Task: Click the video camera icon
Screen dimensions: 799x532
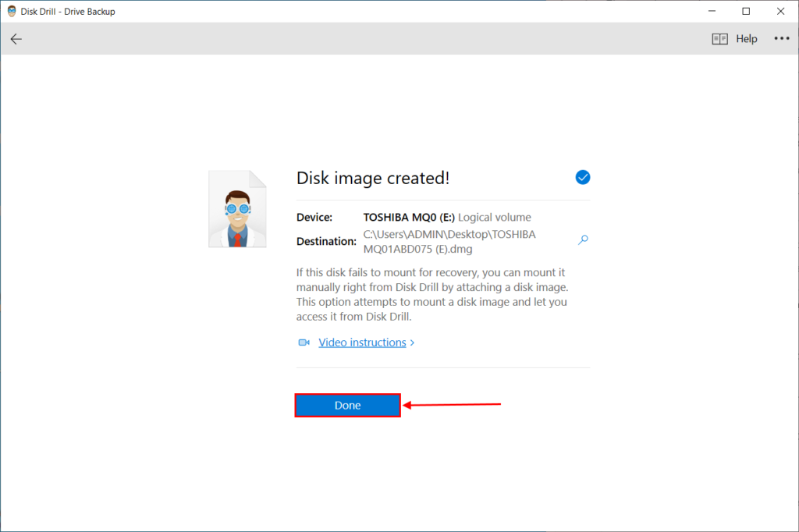Action: 304,342
